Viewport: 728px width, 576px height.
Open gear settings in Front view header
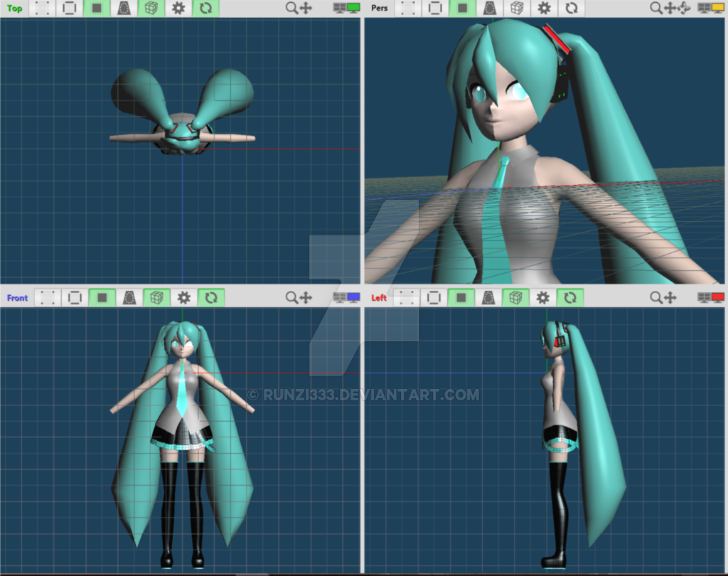coord(184,298)
